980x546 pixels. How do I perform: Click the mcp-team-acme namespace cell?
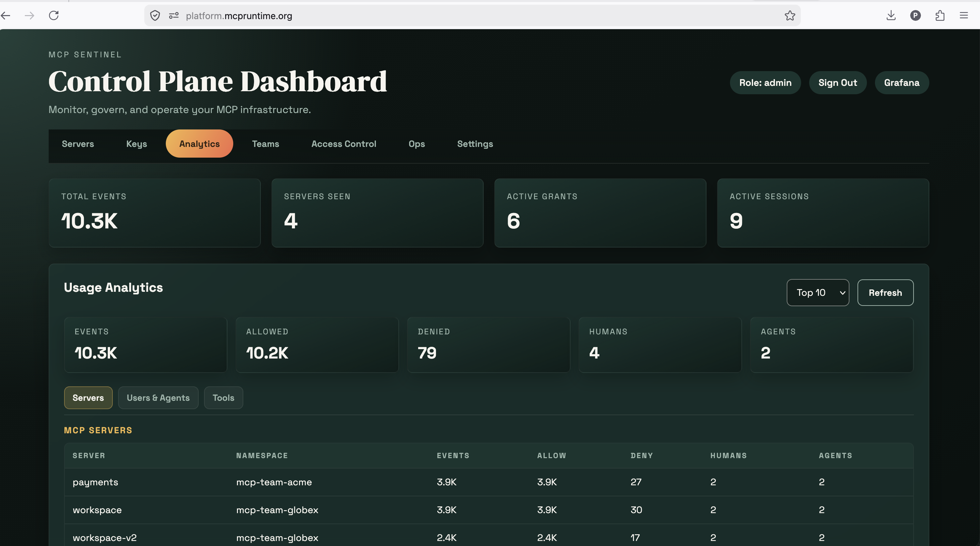(x=274, y=482)
